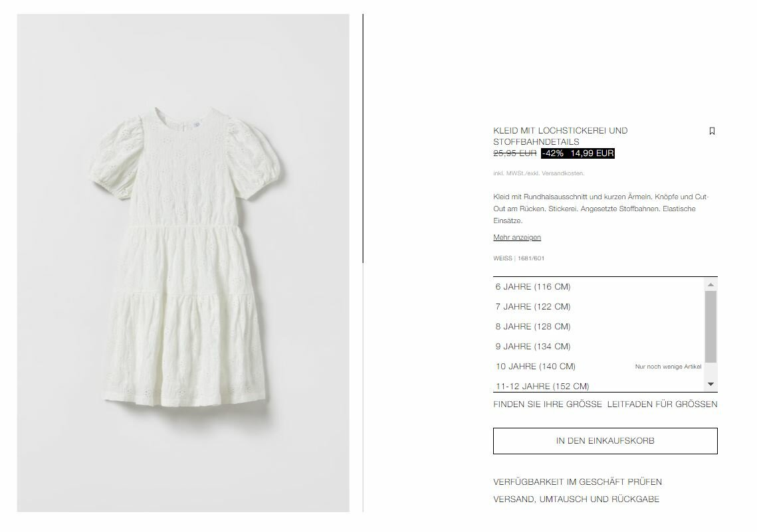This screenshot has width=757, height=532.
Task: Save item with the bookmark icon
Action: pos(712,132)
